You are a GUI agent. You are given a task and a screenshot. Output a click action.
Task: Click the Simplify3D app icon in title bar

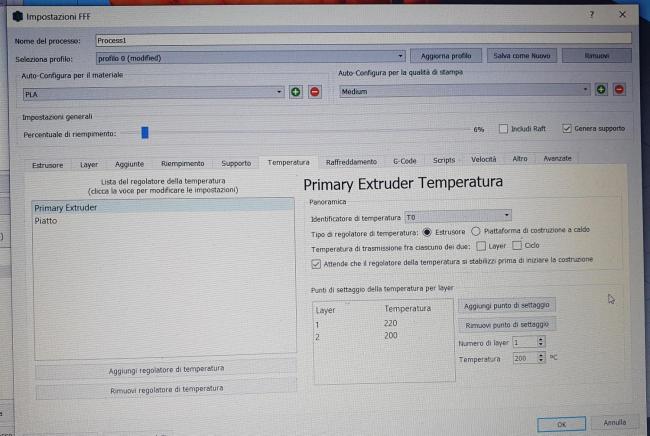17,16
